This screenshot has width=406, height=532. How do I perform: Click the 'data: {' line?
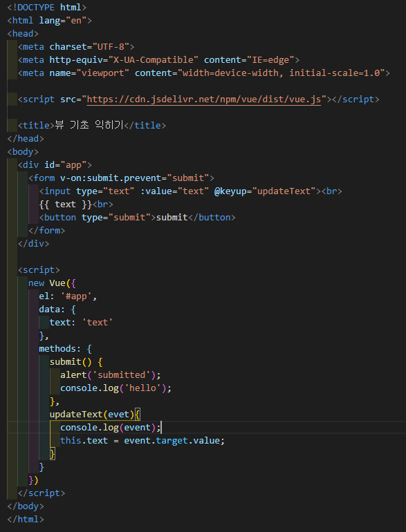coord(57,310)
